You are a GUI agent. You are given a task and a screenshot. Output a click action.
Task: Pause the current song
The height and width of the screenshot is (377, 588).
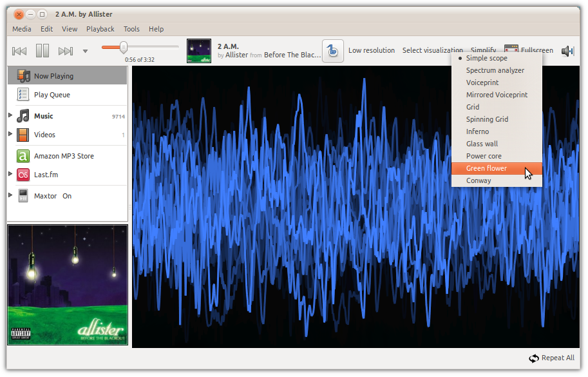pyautogui.click(x=43, y=51)
